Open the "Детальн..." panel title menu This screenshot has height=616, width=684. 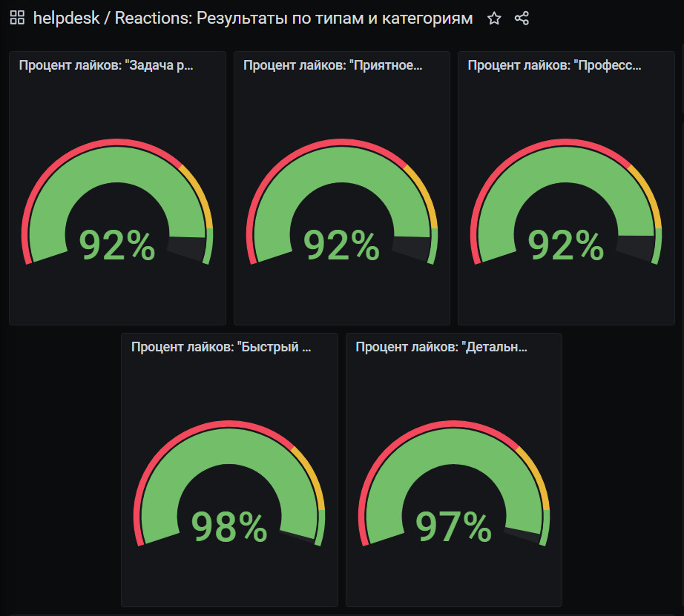pos(441,347)
